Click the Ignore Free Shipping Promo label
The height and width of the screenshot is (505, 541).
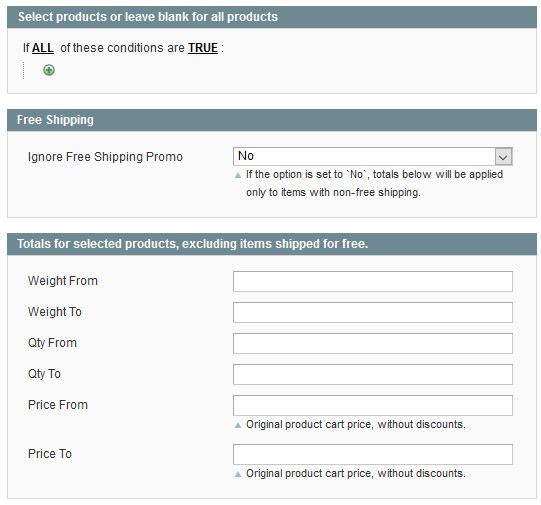tap(105, 157)
